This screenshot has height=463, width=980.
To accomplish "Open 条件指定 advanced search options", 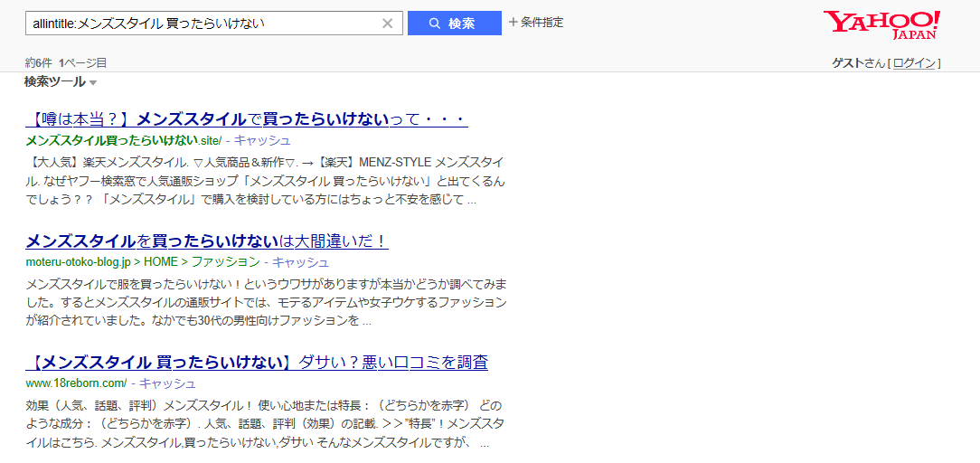I will click(536, 23).
